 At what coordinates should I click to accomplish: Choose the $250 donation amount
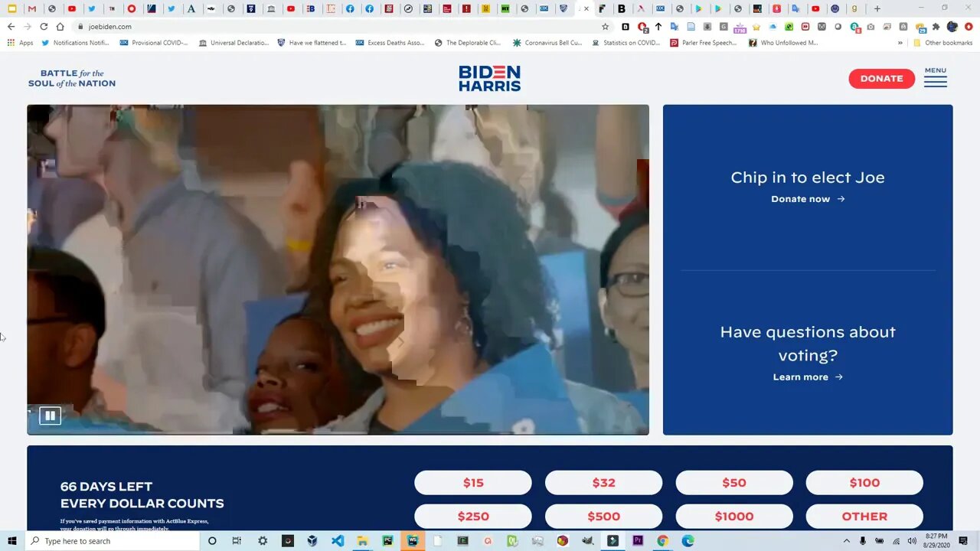[x=473, y=517]
